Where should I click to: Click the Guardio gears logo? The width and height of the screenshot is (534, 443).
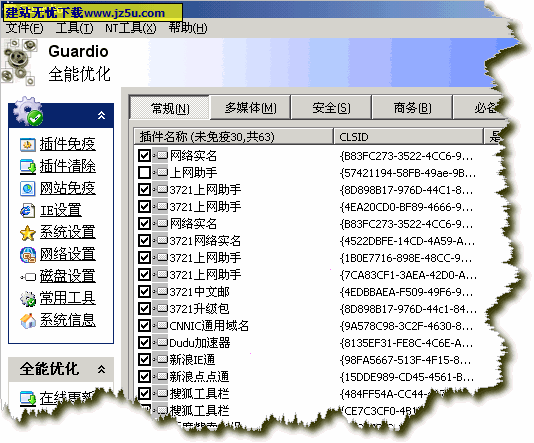(x=19, y=61)
